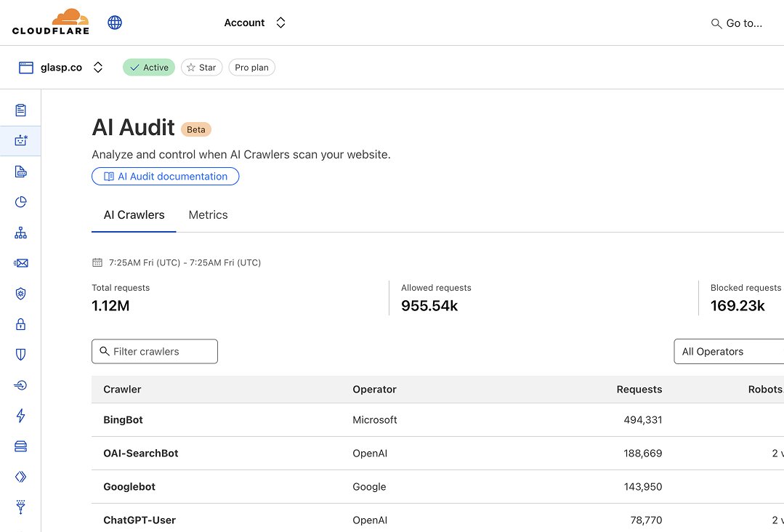Open the Email envelope sidebar icon
The image size is (784, 532).
[x=20, y=263]
